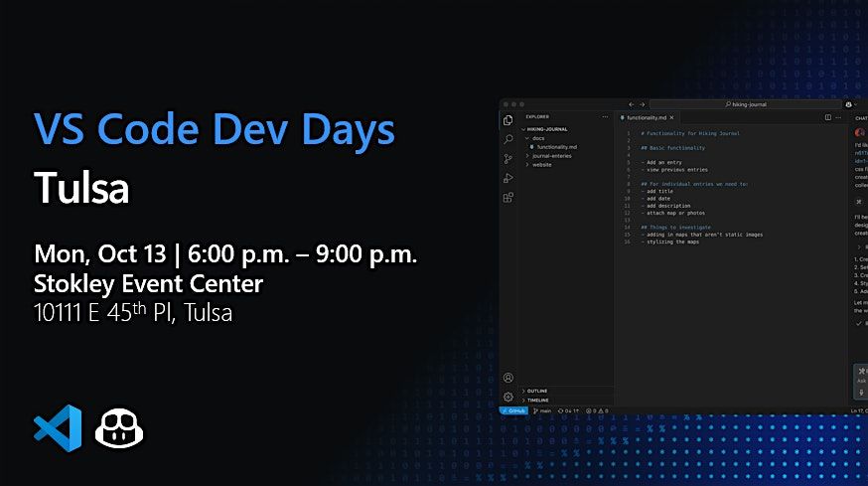868x486 pixels.
Task: Open Run and Debug view icon
Action: click(x=508, y=178)
